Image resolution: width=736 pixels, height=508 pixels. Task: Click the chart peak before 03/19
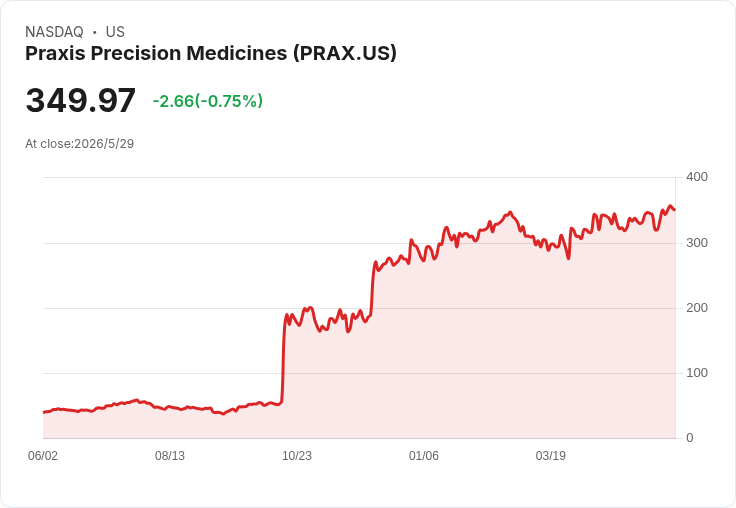(510, 213)
